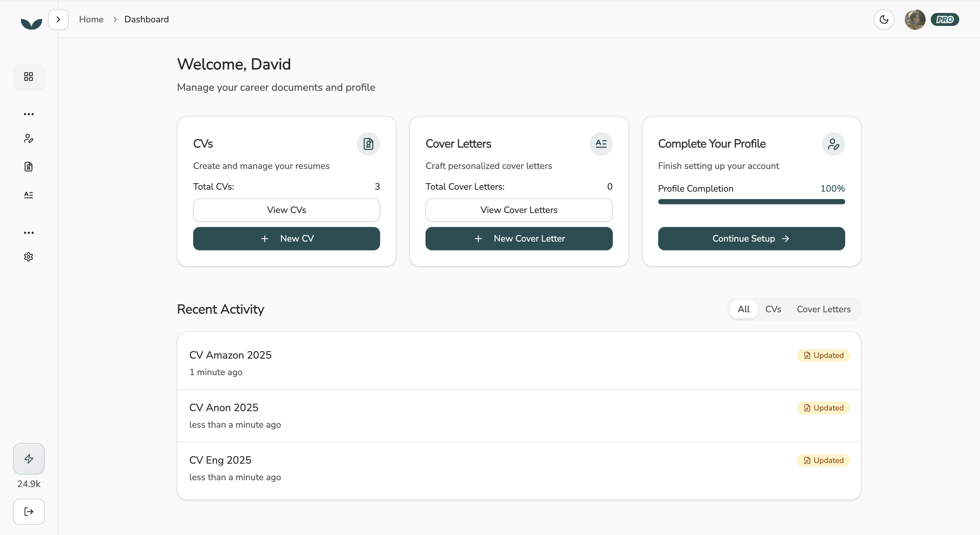
Task: Collapse the sidebar with the chevron arrow
Action: pyautogui.click(x=58, y=19)
